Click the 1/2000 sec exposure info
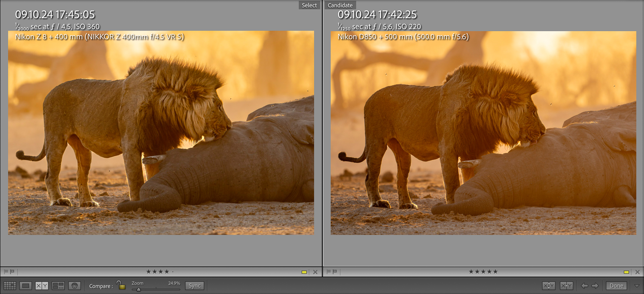This screenshot has height=294, width=644. [57, 27]
